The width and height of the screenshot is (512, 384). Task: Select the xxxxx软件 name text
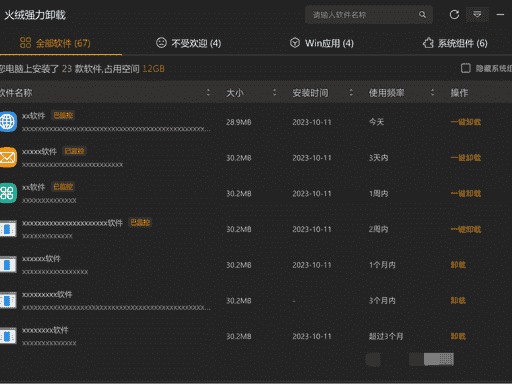coord(39,152)
